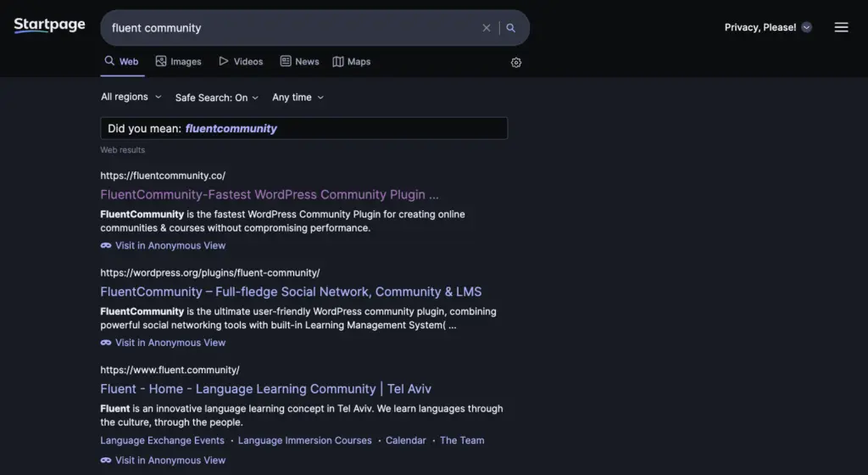This screenshot has width=868, height=475.
Task: Open FluentCommunity-Fastest WordPress Community Plugin result
Action: tap(269, 195)
